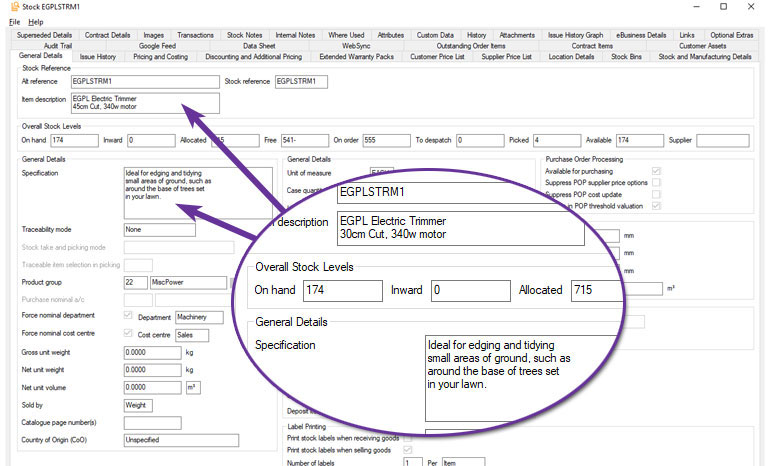
Task: Click the Available field showing 174
Action: (x=640, y=140)
